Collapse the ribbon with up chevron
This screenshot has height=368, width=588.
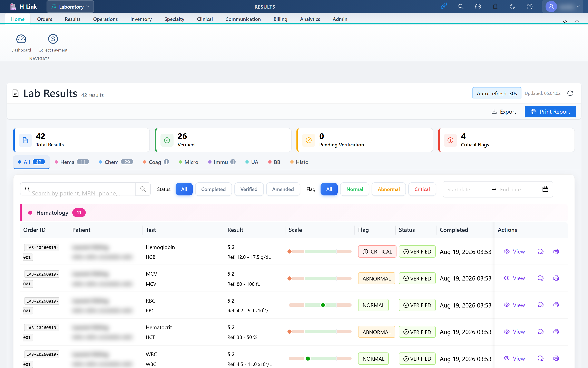[x=577, y=21]
